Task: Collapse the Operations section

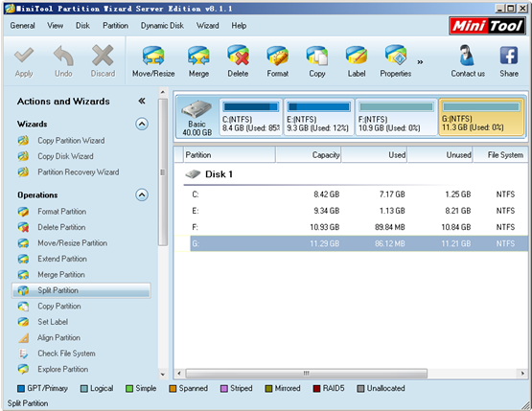Action: [142, 195]
